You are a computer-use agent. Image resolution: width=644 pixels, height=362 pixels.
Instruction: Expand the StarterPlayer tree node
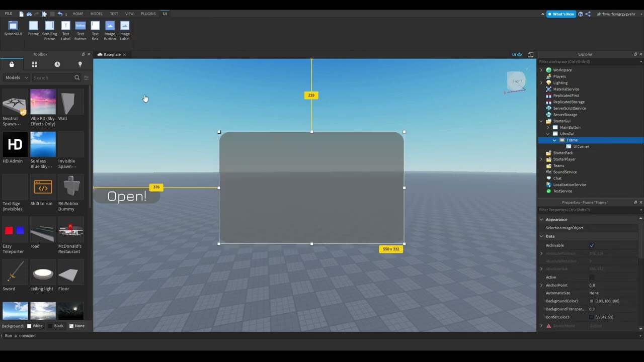click(x=541, y=159)
